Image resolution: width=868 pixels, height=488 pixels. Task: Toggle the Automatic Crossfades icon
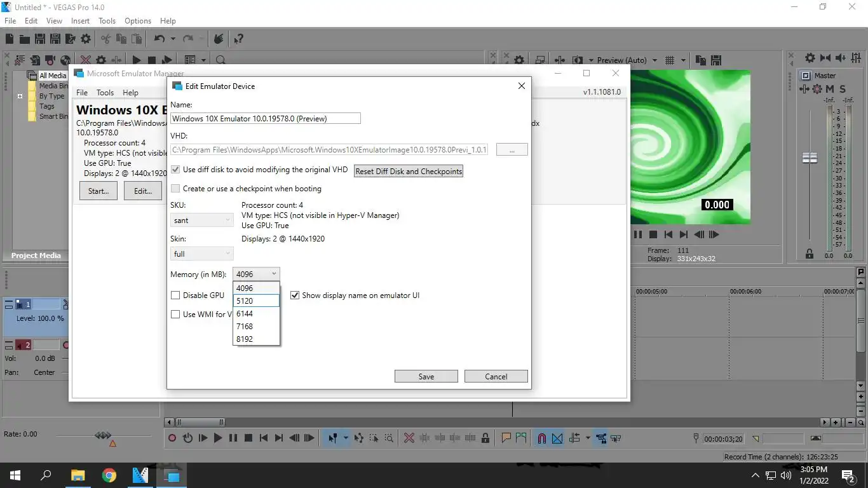tap(557, 438)
